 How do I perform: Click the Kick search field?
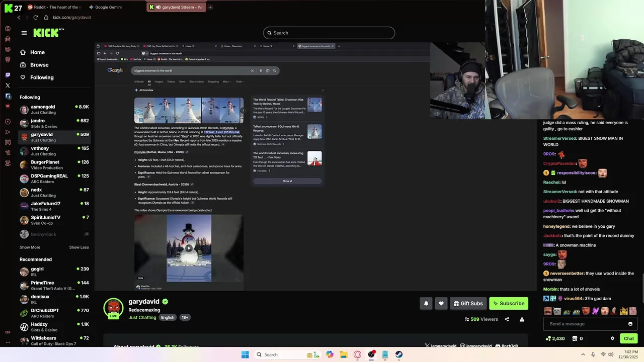coord(329,33)
